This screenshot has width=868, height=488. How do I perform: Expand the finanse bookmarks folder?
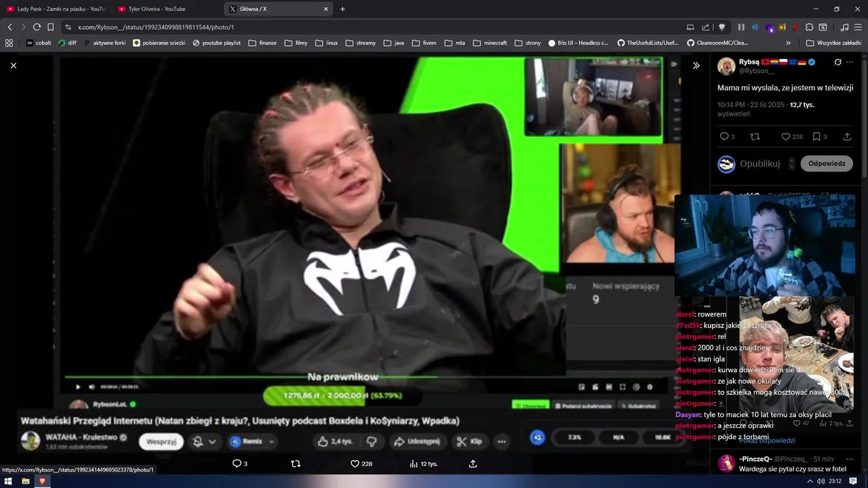coord(262,43)
